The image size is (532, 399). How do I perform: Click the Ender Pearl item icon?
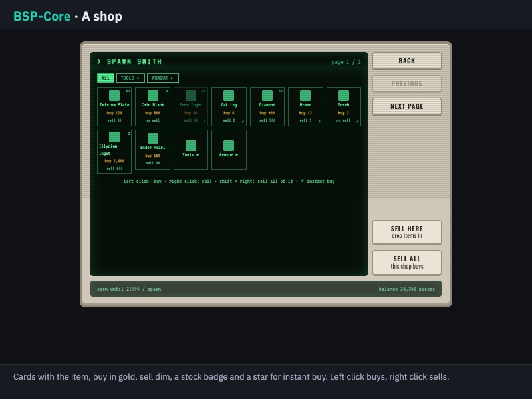click(x=153, y=138)
